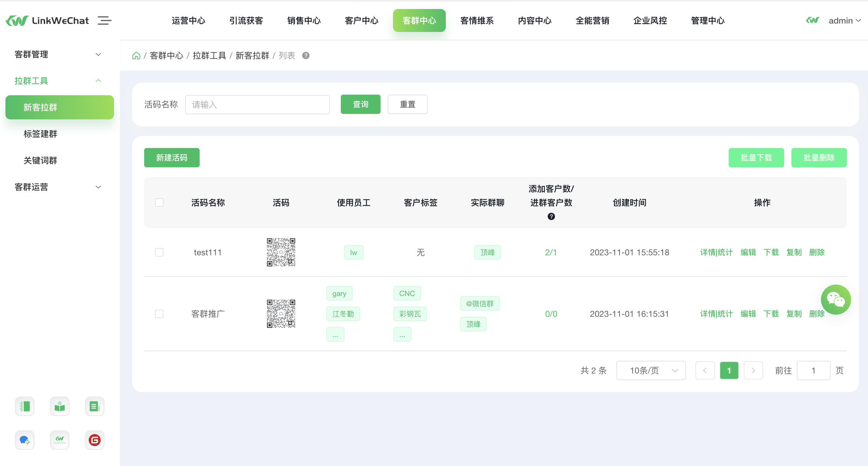Toggle the select-all checkbox in table header
This screenshot has height=466, width=868.
point(159,202)
